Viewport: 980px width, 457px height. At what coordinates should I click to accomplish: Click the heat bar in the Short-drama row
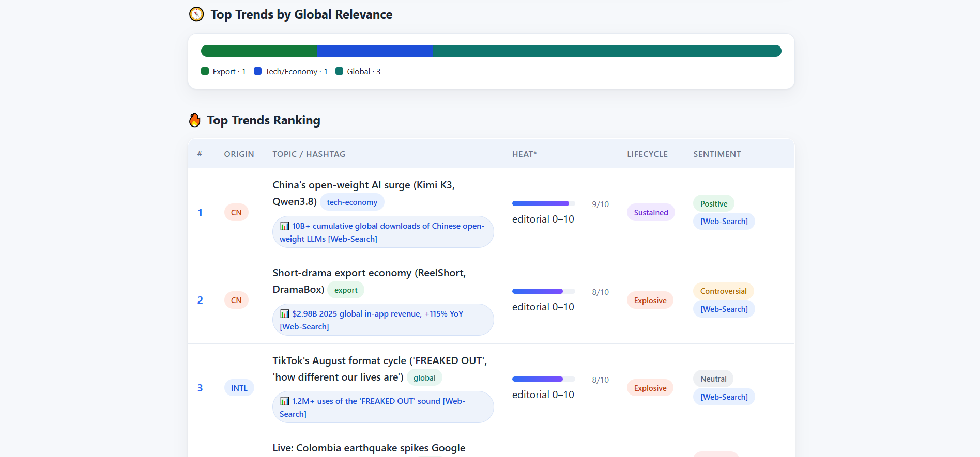pos(544,291)
